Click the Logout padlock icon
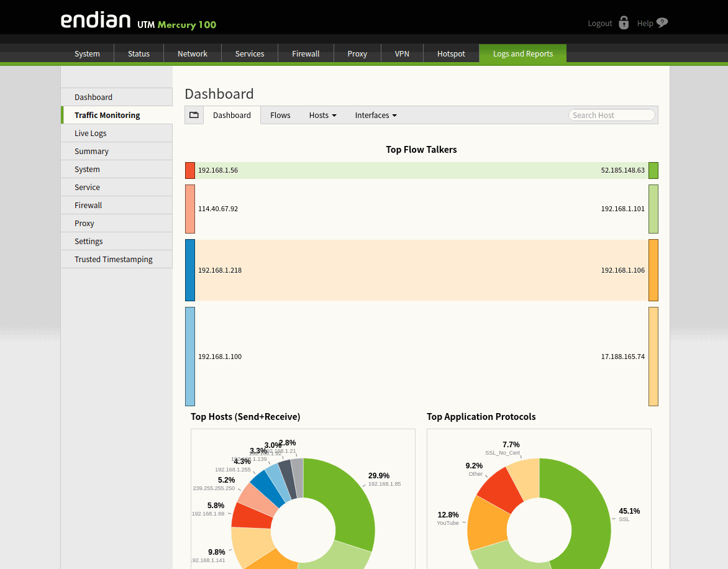 pos(624,23)
